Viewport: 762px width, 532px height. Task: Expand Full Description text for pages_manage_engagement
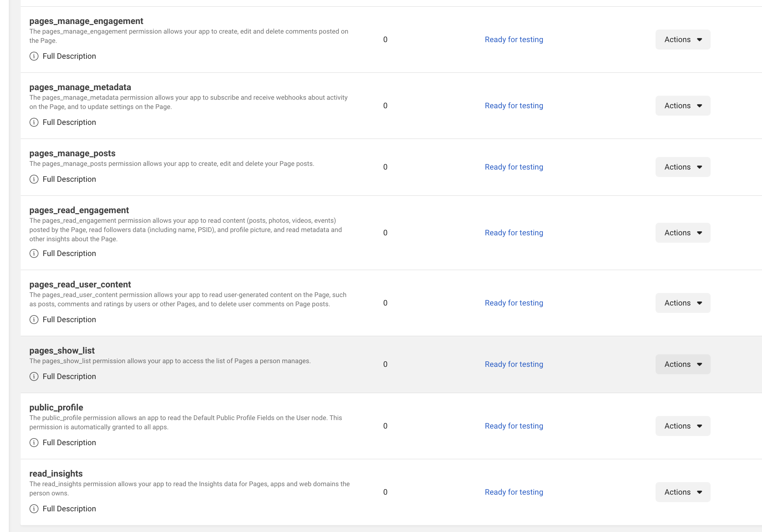click(x=69, y=56)
